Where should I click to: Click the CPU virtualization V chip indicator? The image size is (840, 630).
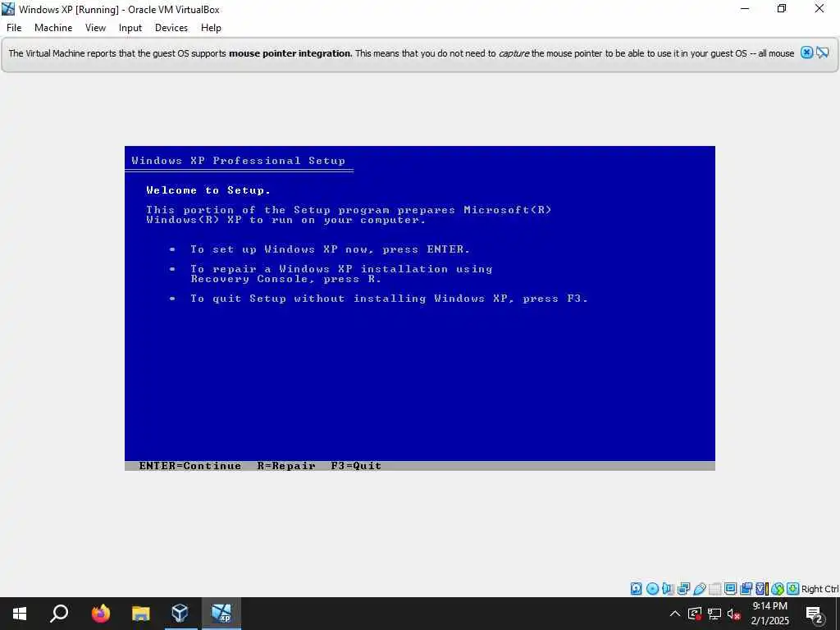pos(761,589)
